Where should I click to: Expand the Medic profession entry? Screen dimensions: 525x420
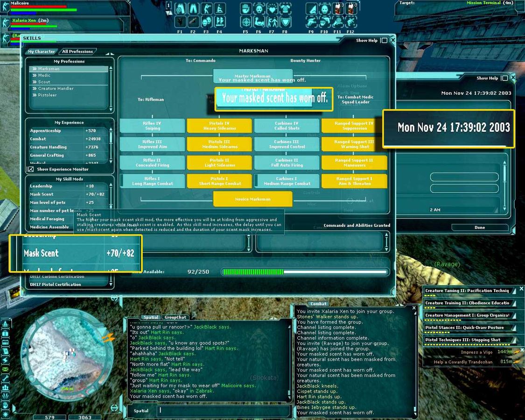click(44, 76)
